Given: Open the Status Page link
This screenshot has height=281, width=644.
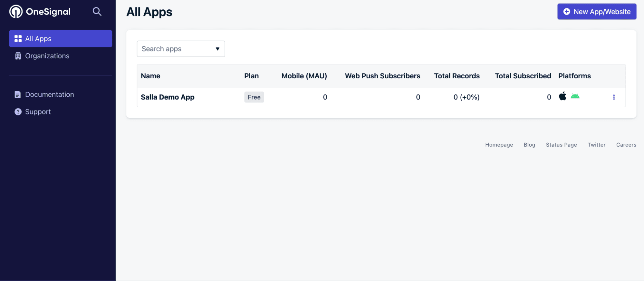Looking at the screenshot, I should [x=561, y=145].
